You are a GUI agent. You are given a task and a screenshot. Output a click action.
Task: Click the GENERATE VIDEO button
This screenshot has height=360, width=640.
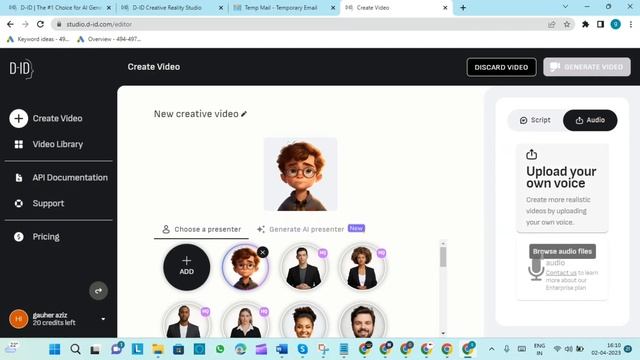tap(587, 67)
